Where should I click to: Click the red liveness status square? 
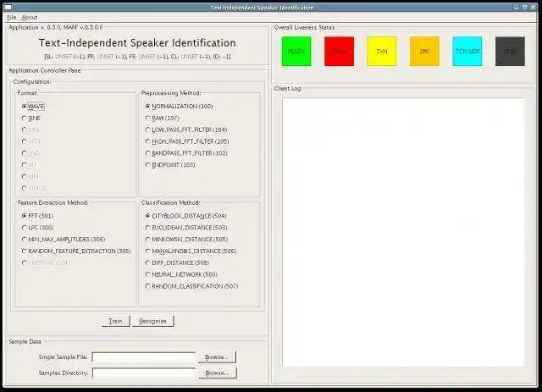[x=339, y=51]
